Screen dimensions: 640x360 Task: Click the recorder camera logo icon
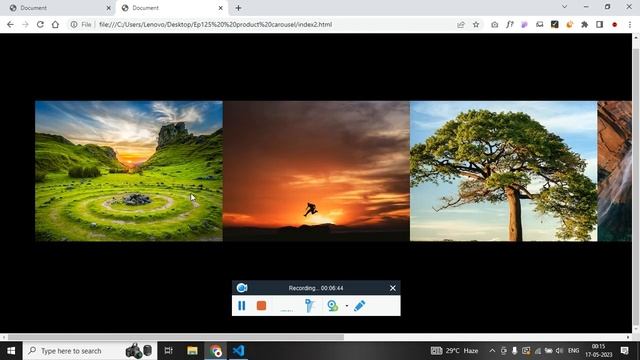pos(242,288)
